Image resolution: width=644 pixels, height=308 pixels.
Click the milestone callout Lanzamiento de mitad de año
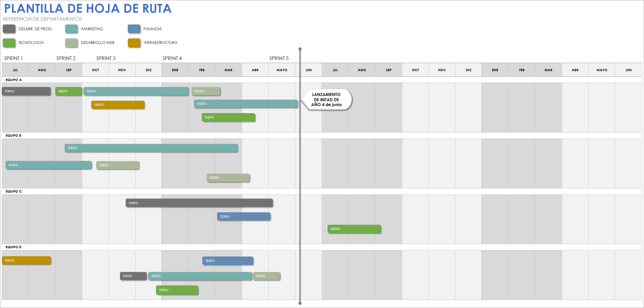click(x=326, y=100)
